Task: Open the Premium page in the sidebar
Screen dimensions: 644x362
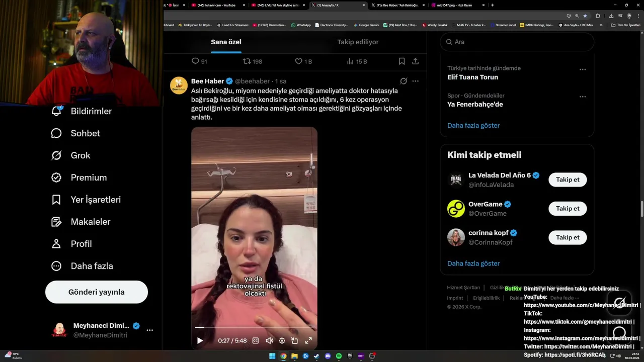Action: 79,177
